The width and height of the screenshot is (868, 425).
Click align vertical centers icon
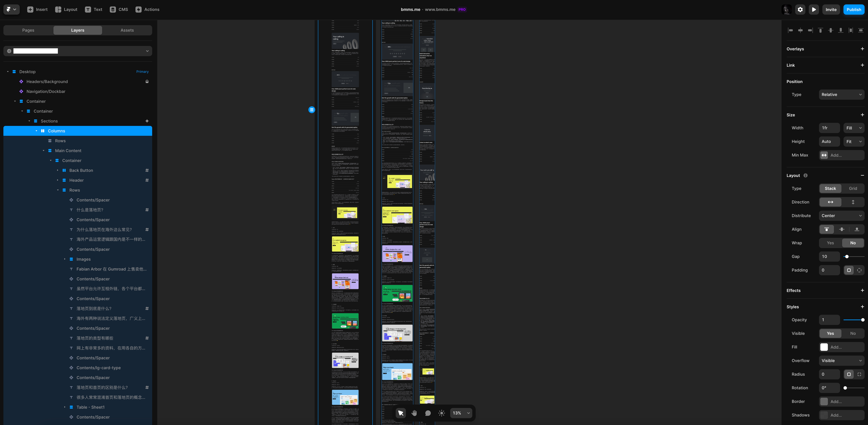(831, 30)
